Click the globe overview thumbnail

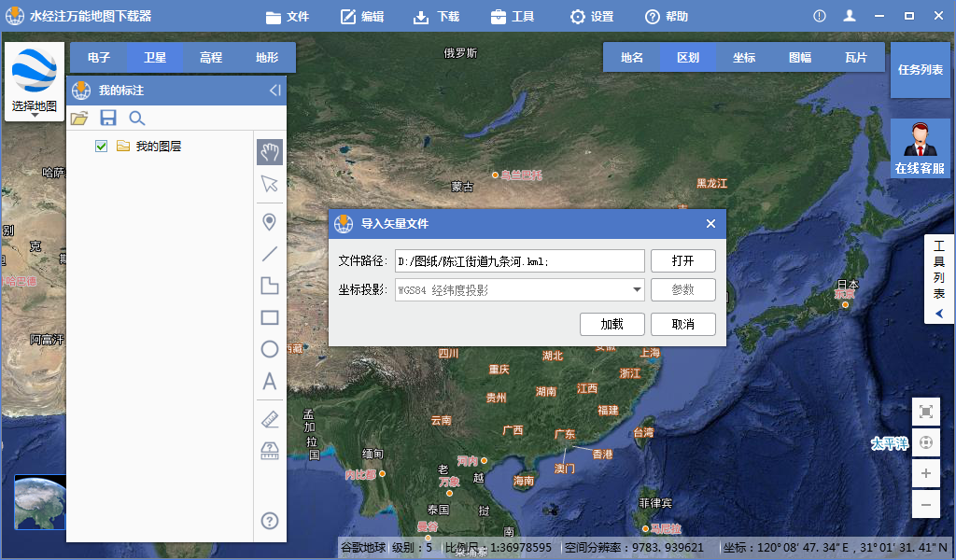pos(39,502)
